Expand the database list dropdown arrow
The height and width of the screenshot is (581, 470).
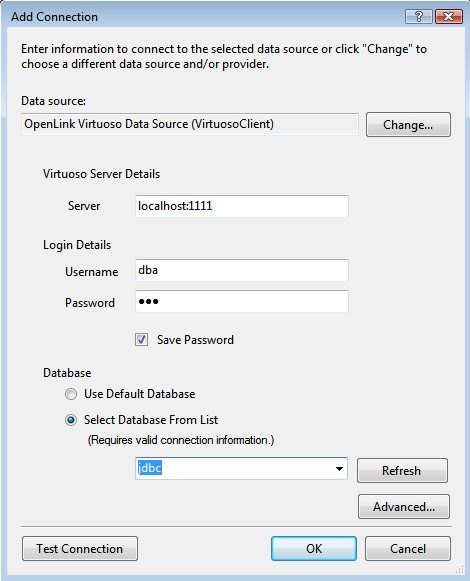[x=339, y=469]
